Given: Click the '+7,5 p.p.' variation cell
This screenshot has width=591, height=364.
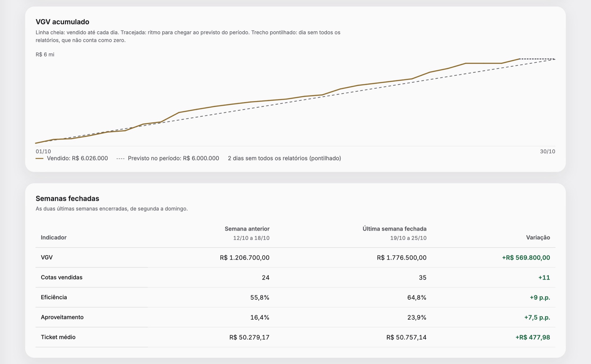Looking at the screenshot, I should (537, 317).
